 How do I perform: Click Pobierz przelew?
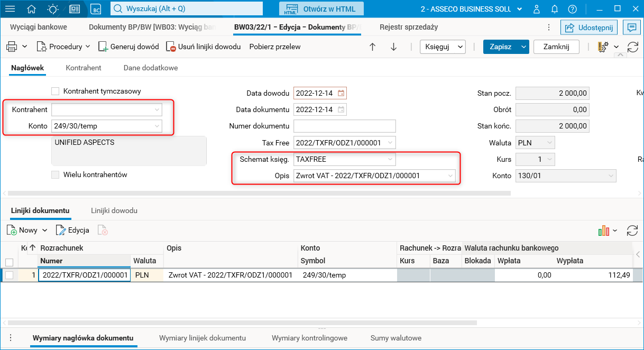pyautogui.click(x=275, y=47)
